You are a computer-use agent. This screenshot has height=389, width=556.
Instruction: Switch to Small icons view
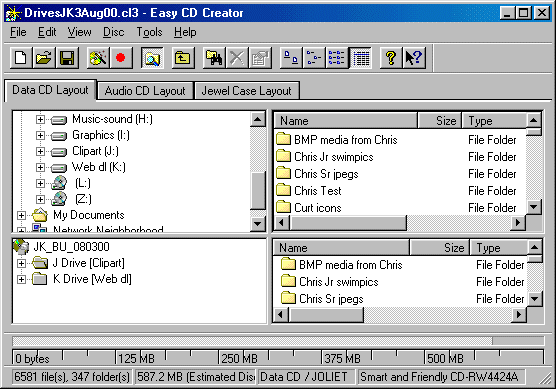pos(314,58)
